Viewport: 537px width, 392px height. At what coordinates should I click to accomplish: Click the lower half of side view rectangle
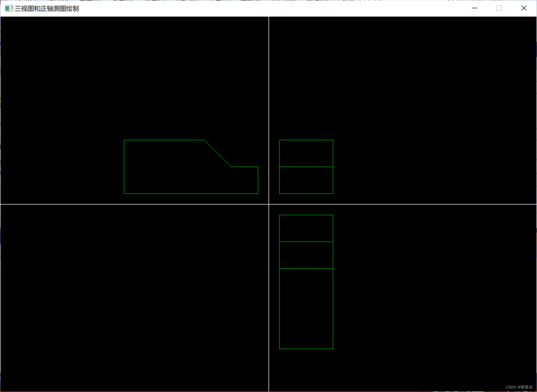(x=306, y=180)
